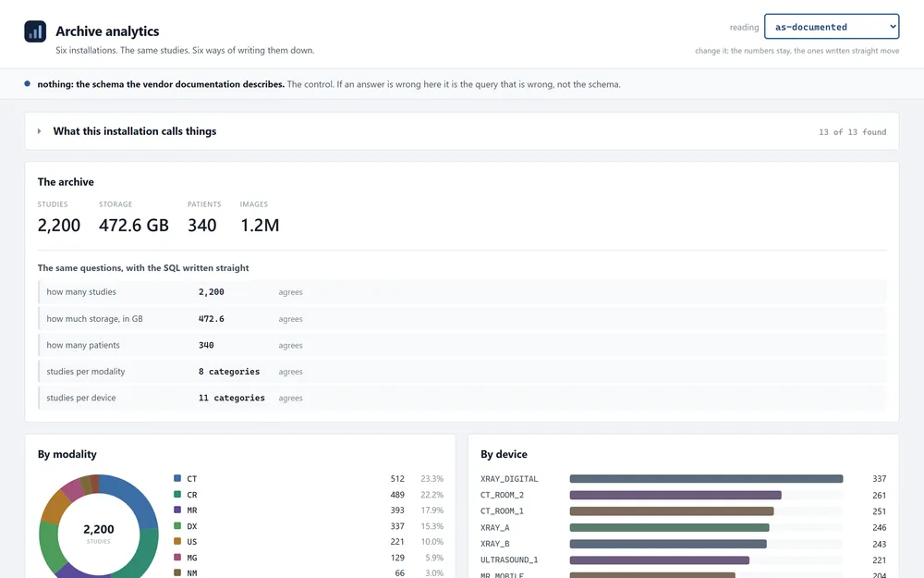Viewport: 924px width, 578px height.
Task: Click the XRAY_B device bar
Action: [668, 544]
